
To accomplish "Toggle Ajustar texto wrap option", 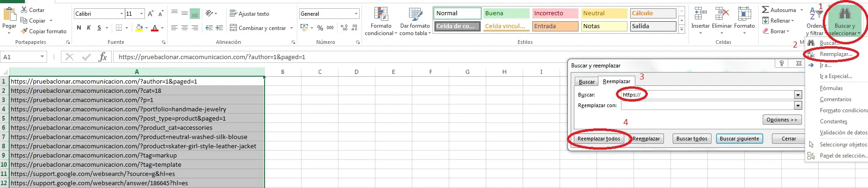I will tap(249, 14).
